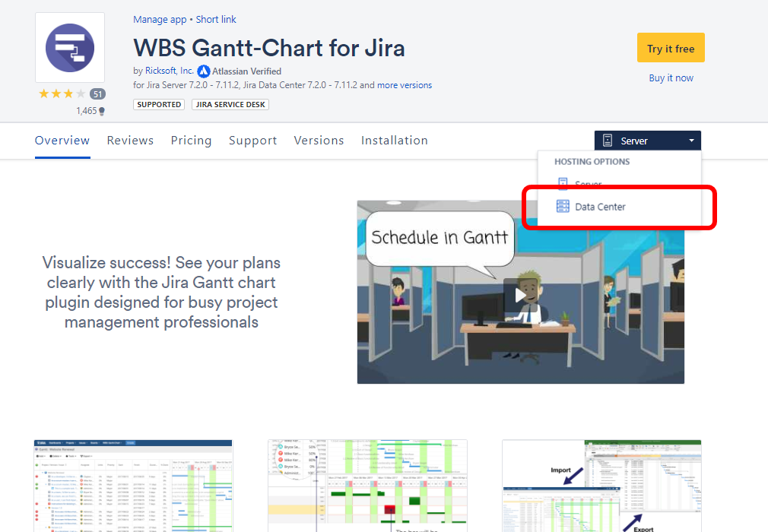Click the WBS Gantt-Chart app logo
The width and height of the screenshot is (768, 532).
(69, 47)
